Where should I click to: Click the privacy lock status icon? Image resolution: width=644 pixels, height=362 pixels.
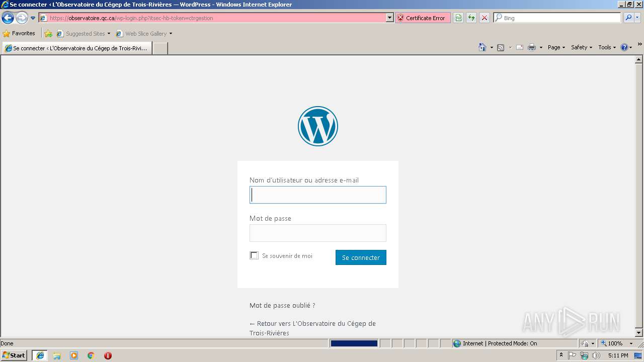coord(586,343)
